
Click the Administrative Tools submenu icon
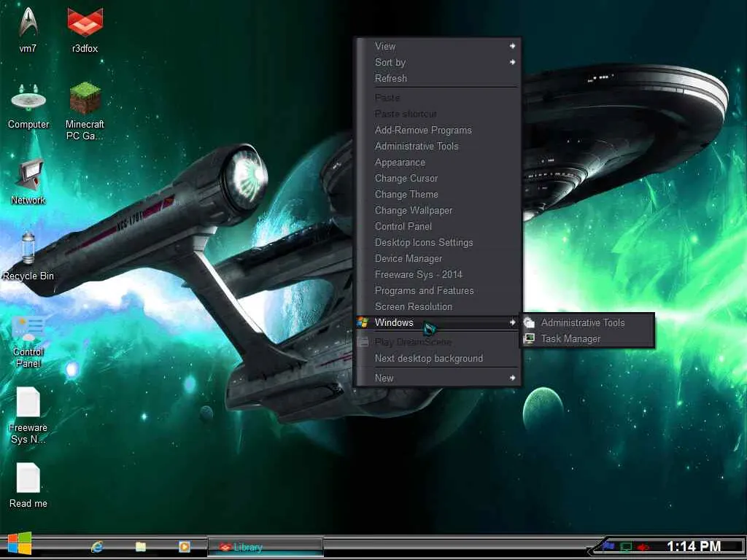(x=530, y=323)
